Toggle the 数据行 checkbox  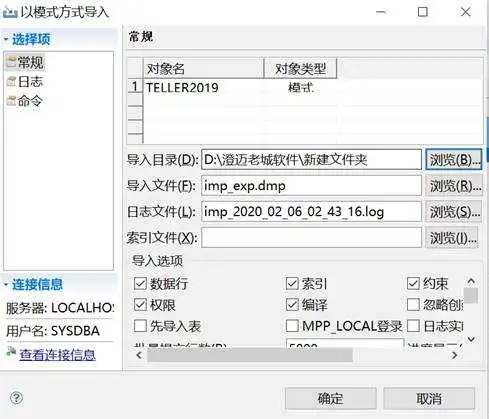(x=140, y=284)
